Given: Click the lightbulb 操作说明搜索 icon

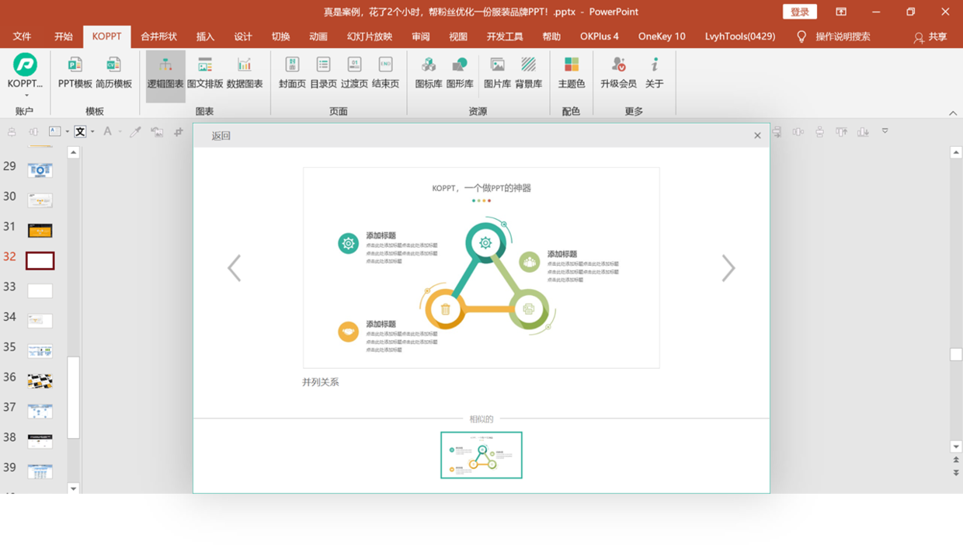Looking at the screenshot, I should click(x=801, y=37).
